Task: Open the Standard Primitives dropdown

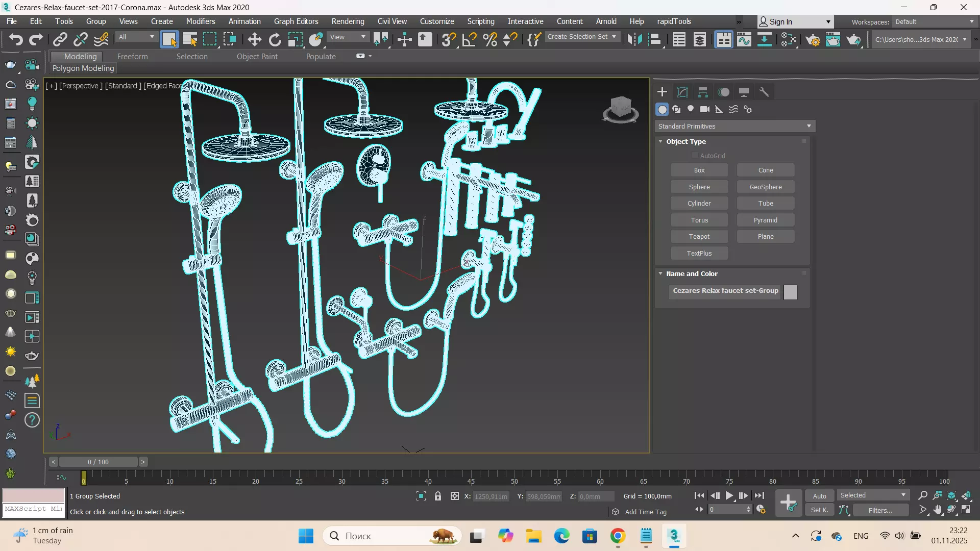Action: (x=734, y=126)
